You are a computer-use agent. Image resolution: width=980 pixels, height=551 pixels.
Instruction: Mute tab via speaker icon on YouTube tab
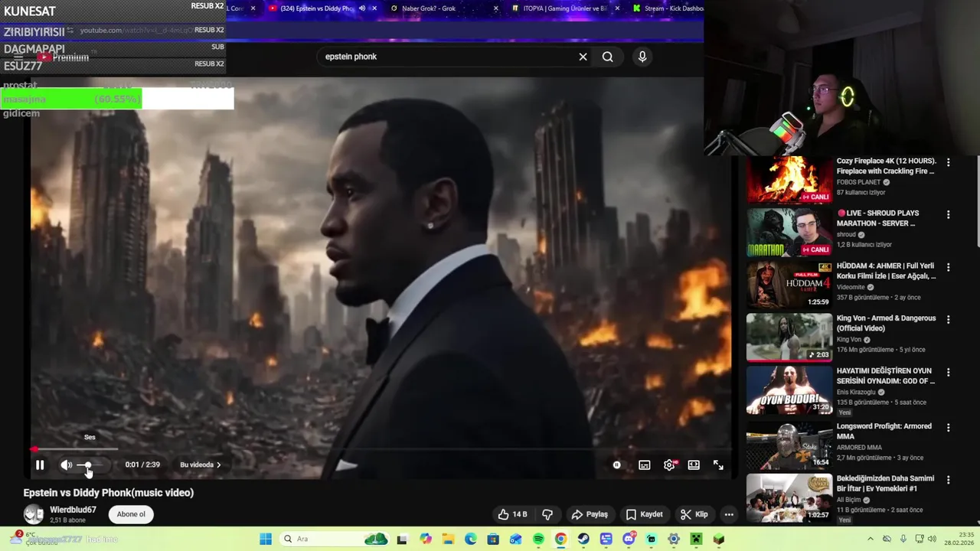(362, 8)
